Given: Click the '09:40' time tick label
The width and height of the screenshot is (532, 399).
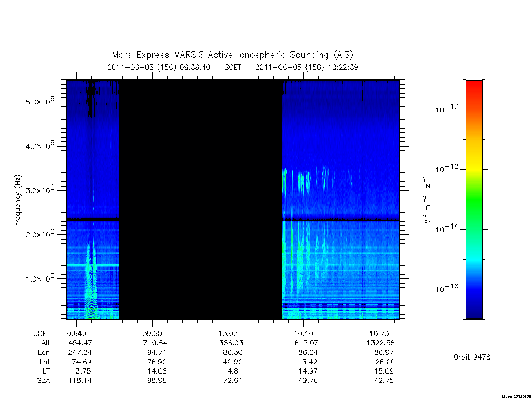Looking at the screenshot, I should click(77, 334).
